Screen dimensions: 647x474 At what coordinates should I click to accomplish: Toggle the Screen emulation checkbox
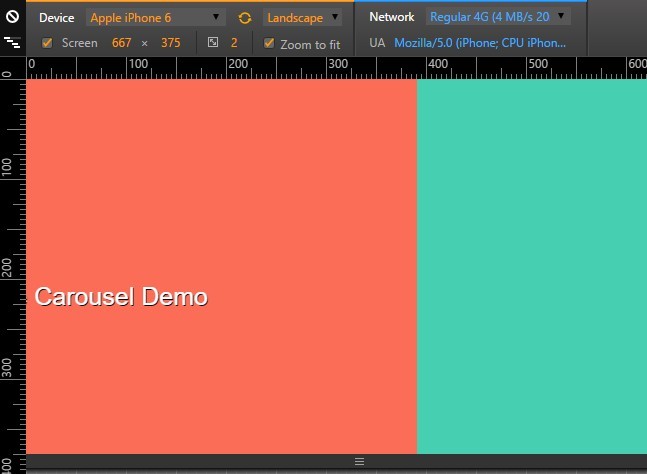pos(47,43)
